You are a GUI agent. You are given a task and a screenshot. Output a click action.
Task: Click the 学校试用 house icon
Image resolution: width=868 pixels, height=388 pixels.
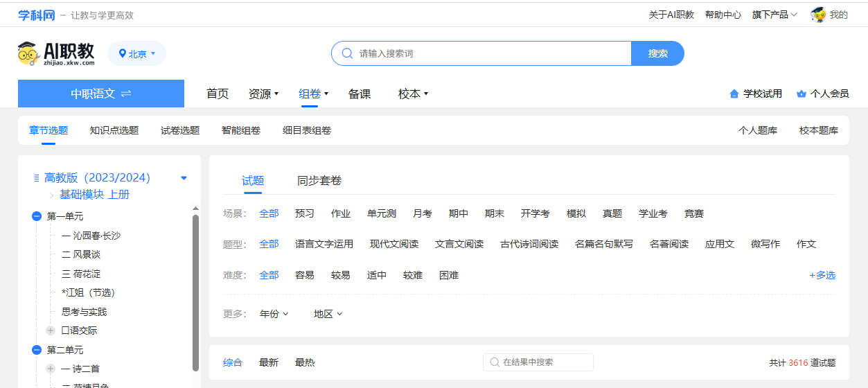pyautogui.click(x=734, y=94)
